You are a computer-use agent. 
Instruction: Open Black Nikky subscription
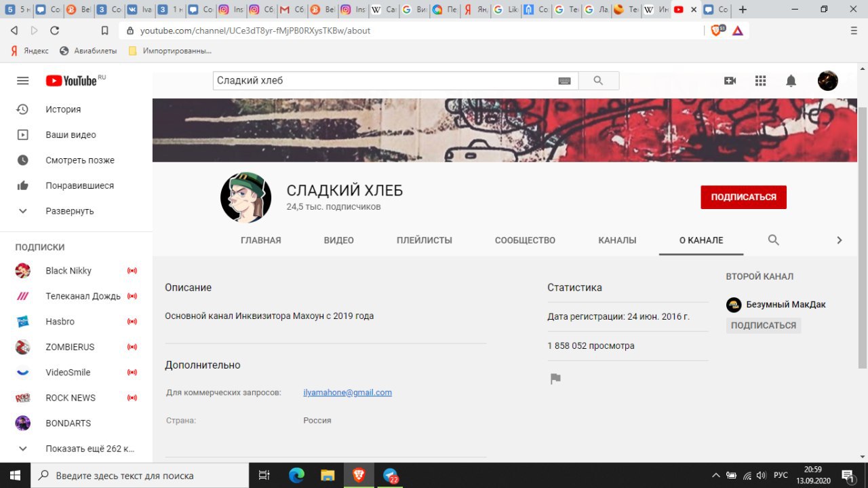[76, 271]
